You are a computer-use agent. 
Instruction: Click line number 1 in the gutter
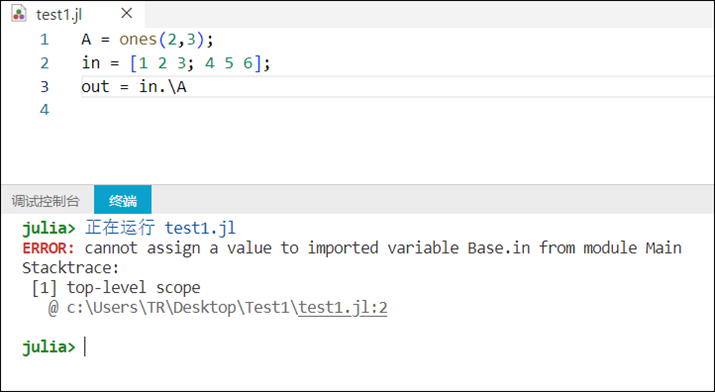44,40
